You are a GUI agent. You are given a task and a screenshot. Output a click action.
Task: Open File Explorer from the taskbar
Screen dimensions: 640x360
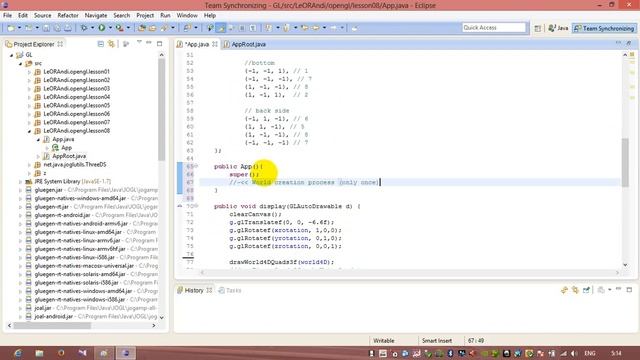pyautogui.click(x=39, y=353)
